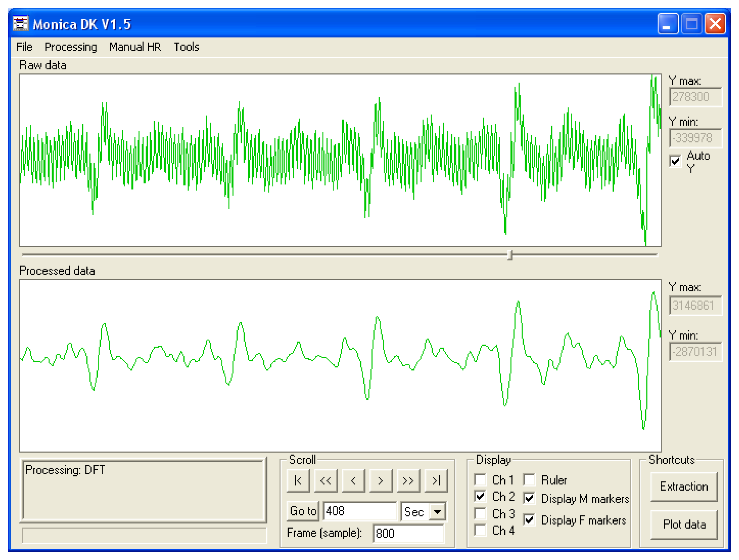739x560 pixels.
Task: Step forward one frame with > button
Action: (381, 480)
